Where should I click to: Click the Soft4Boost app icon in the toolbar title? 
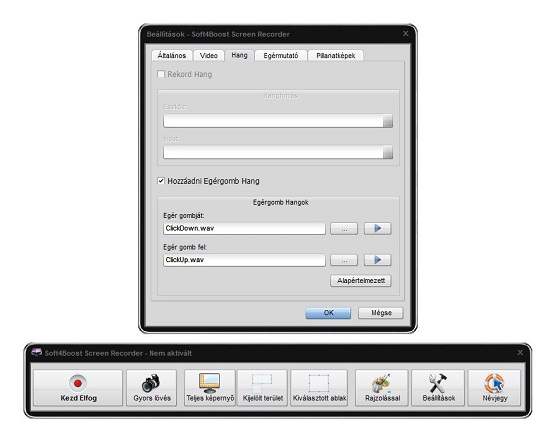[x=36, y=352]
